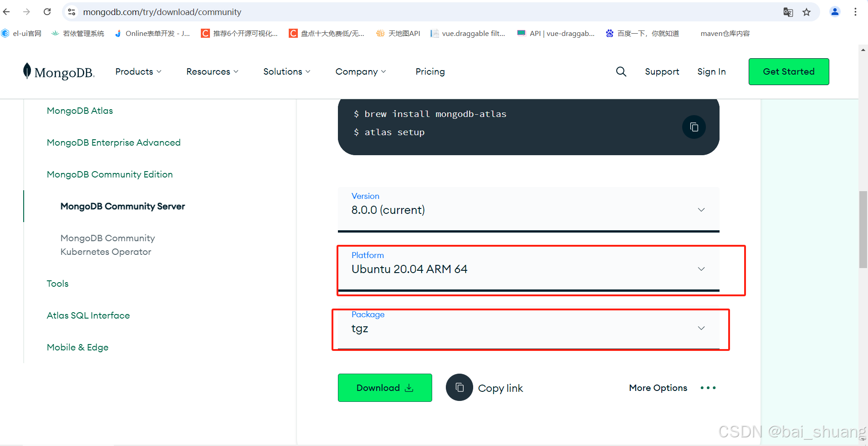Screen dimensions: 868x446
Task: Open the Platform dropdown Ubuntu 20.04 ARM 64
Action: (528, 269)
